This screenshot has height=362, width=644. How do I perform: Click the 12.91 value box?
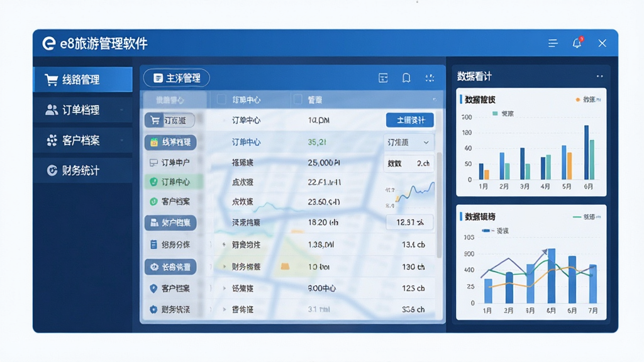point(409,222)
